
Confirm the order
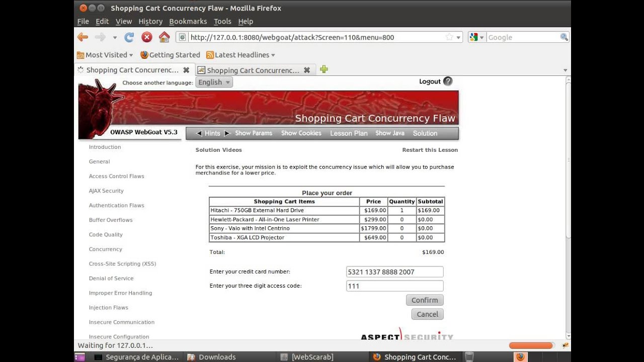pos(425,300)
